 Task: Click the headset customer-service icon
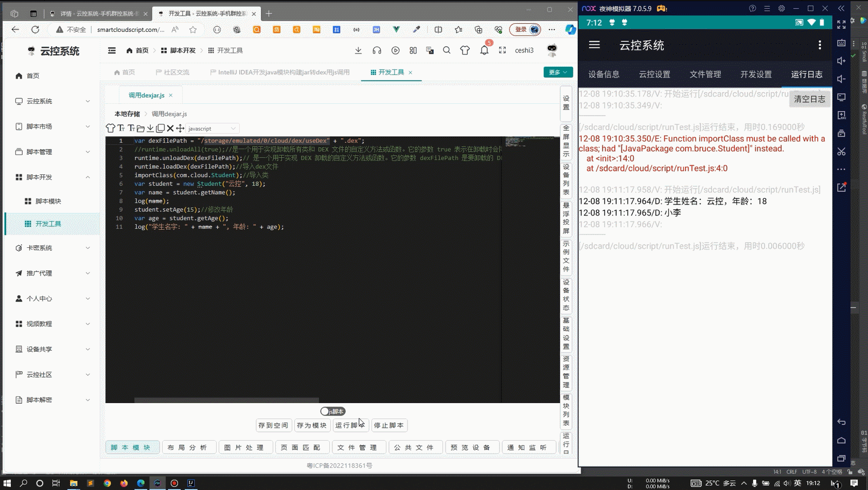click(377, 50)
